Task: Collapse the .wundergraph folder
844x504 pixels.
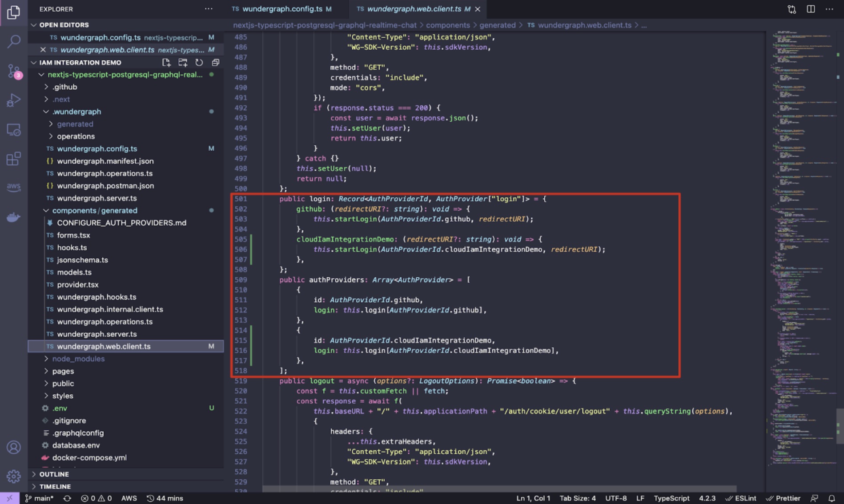Action: [x=76, y=112]
